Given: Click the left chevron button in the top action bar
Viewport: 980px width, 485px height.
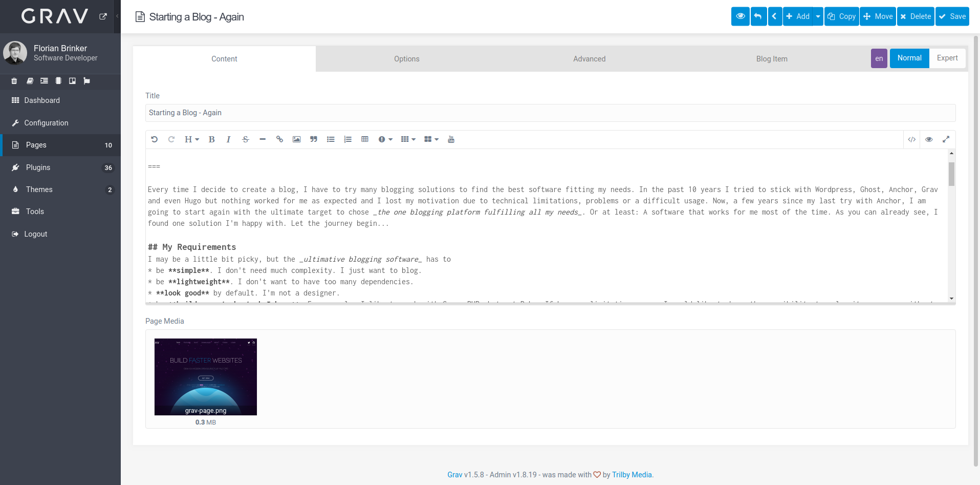Looking at the screenshot, I should tap(775, 16).
